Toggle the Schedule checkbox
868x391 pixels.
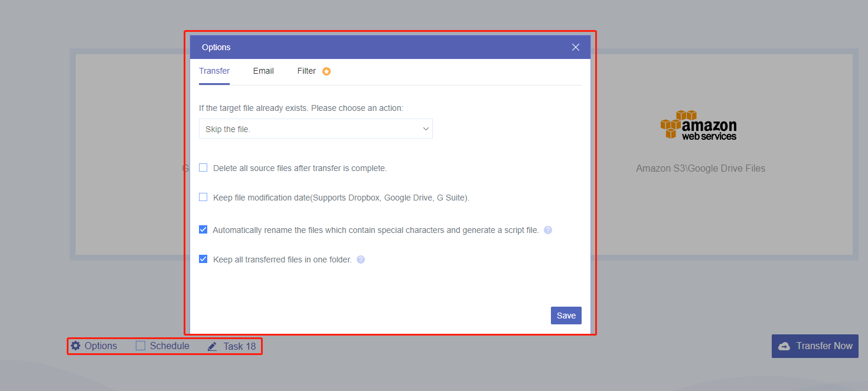(x=141, y=346)
